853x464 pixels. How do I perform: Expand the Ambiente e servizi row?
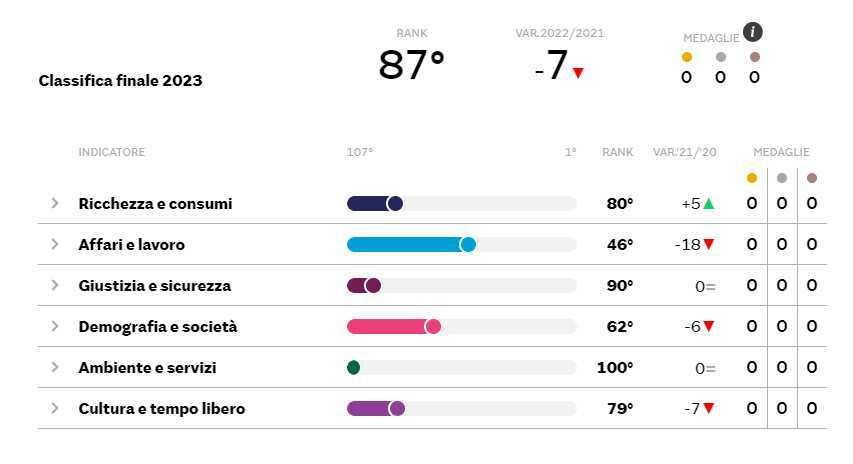[x=55, y=368]
